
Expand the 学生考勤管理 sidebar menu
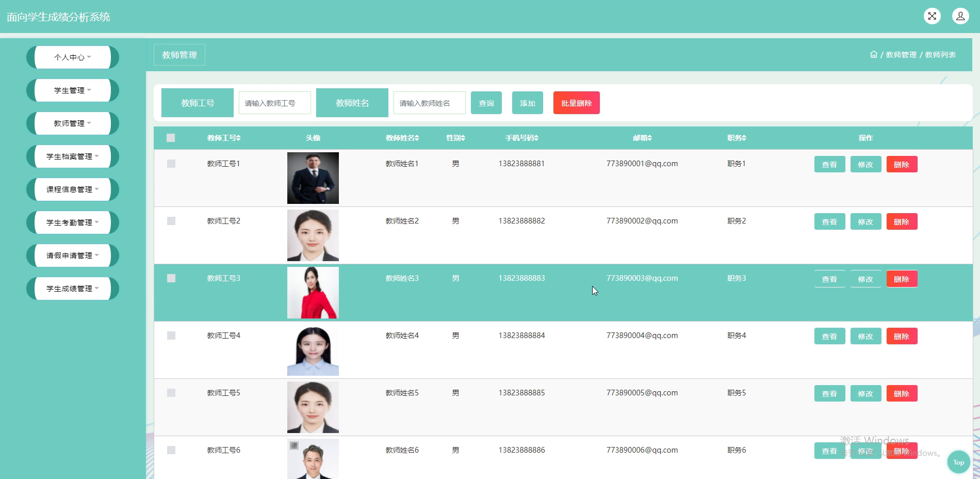click(73, 222)
